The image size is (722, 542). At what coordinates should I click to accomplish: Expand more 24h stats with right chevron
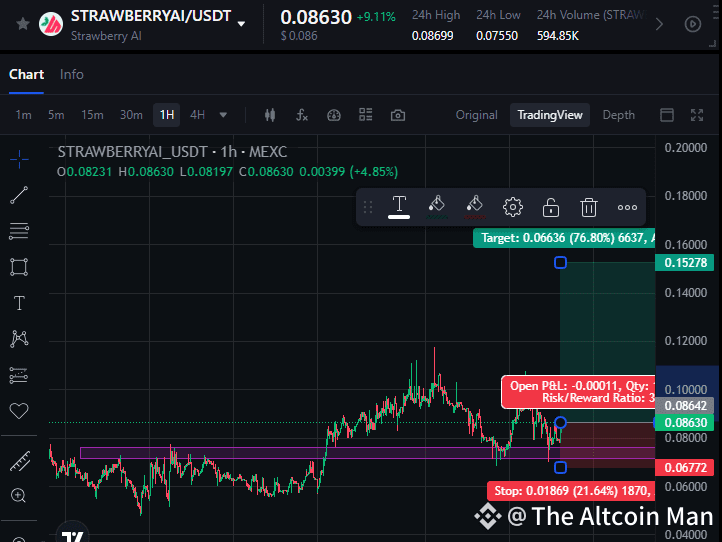(659, 24)
